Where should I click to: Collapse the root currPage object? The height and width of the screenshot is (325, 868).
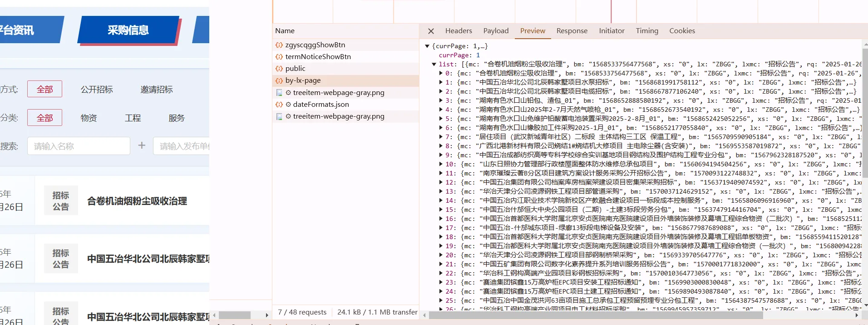coord(427,46)
